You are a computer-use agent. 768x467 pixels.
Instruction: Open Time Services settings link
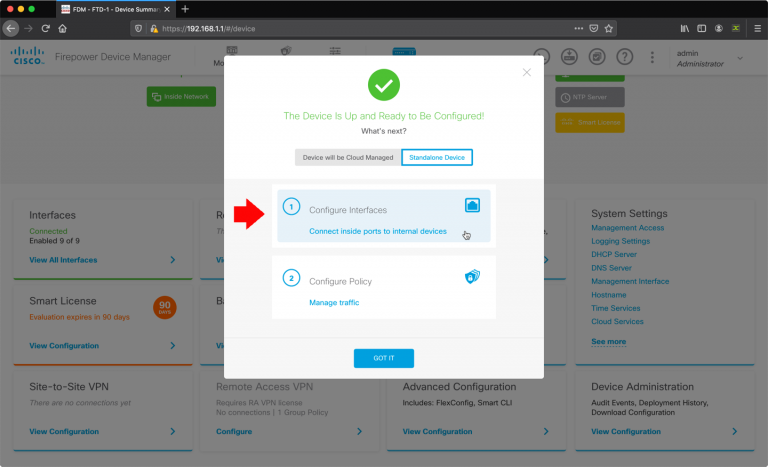point(616,308)
